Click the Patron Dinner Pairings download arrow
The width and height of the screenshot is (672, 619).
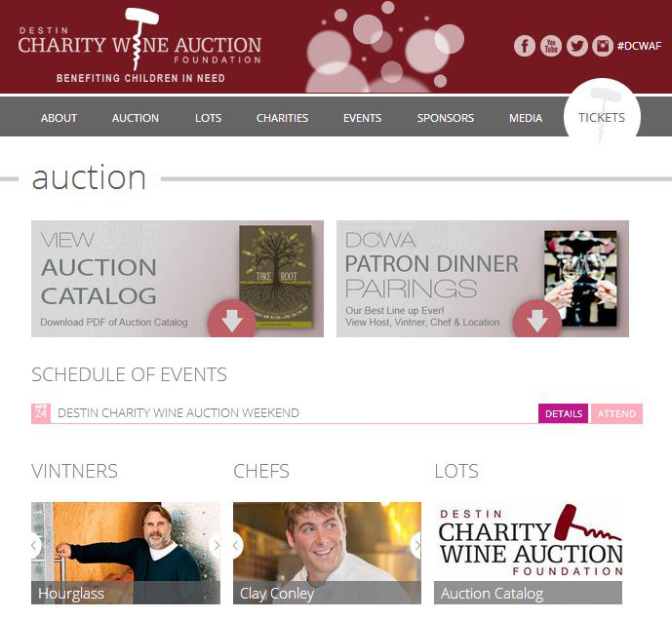(537, 319)
